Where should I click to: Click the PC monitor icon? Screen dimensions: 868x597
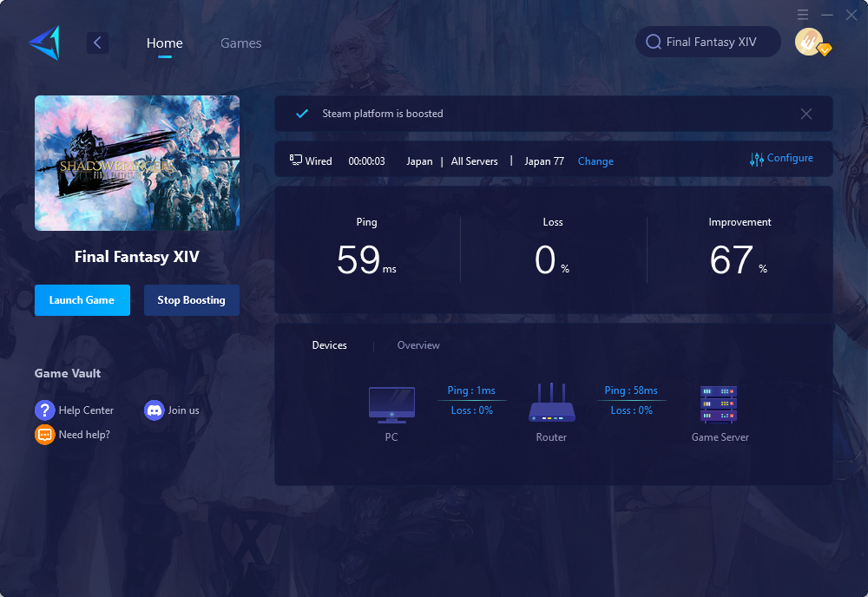pyautogui.click(x=392, y=405)
